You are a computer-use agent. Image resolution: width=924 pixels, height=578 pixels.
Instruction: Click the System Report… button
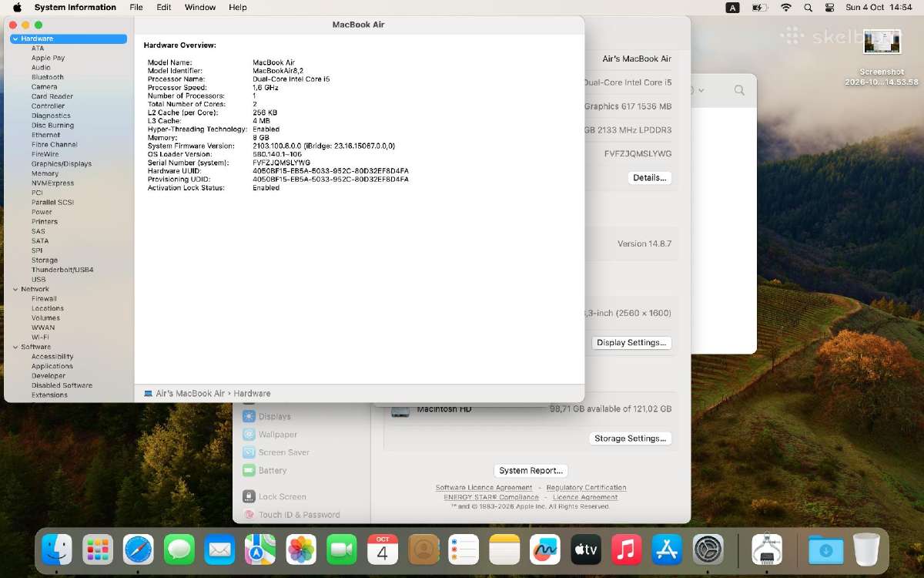pos(531,470)
